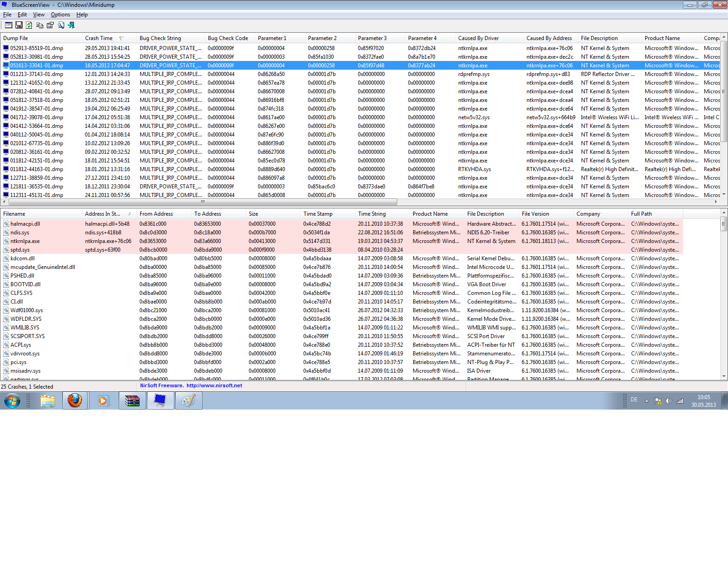This screenshot has width=728, height=572.
Task: Select the 051613-33041-01.dmp row
Action: click(x=359, y=66)
